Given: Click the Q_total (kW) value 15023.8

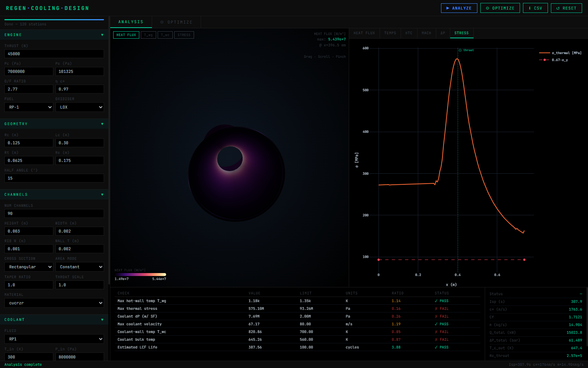Looking at the screenshot, I should [x=574, y=333].
